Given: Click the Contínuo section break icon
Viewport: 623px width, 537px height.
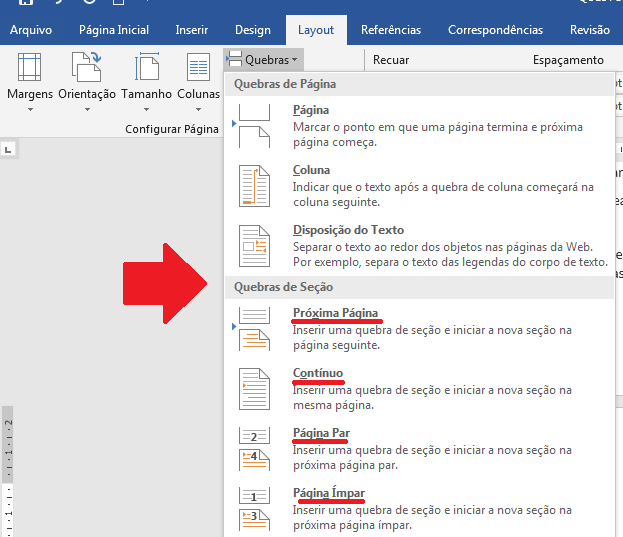Looking at the screenshot, I should pyautogui.click(x=254, y=388).
